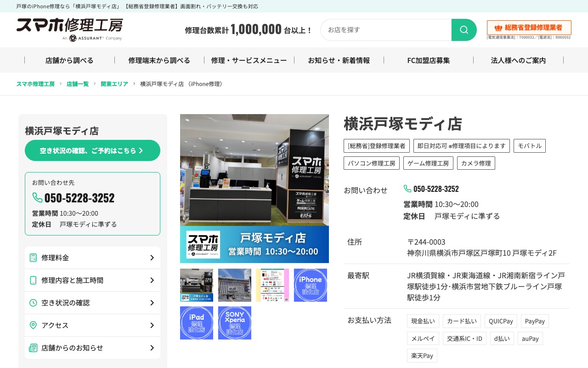Click the お店を探す search field
The image size is (588, 368).
[386, 30]
